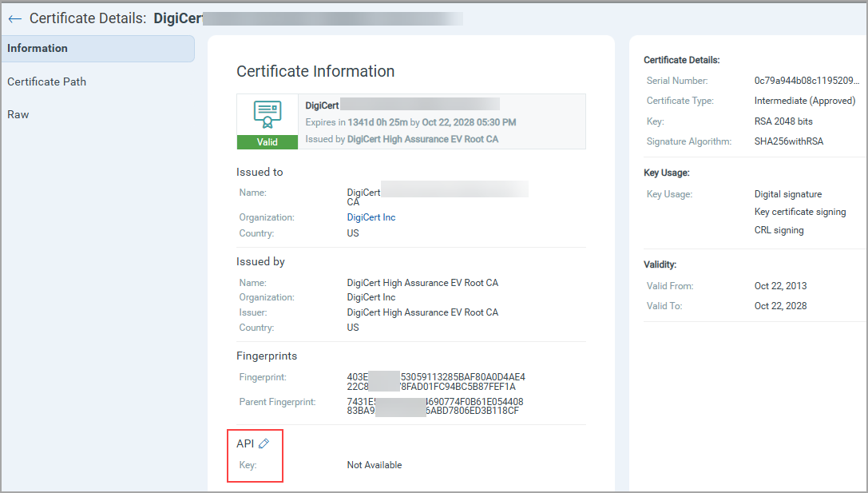This screenshot has width=868, height=493.
Task: Click the Digital signature key usage
Action: pos(787,194)
